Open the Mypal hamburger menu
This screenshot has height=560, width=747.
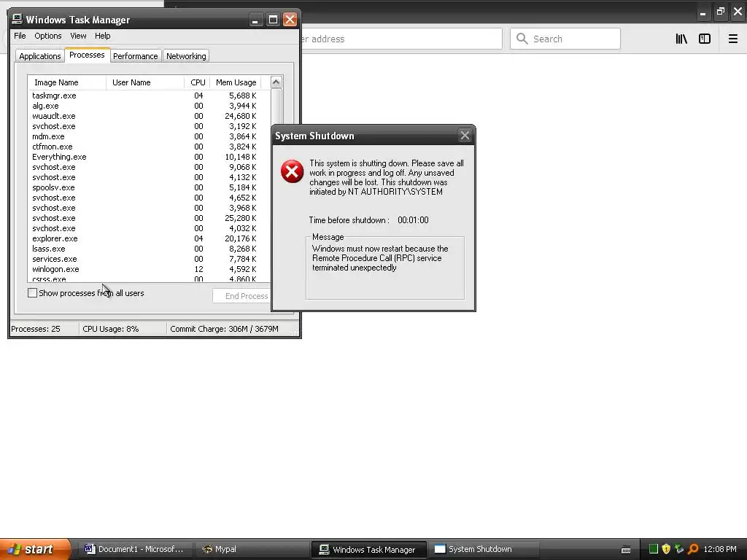click(732, 39)
